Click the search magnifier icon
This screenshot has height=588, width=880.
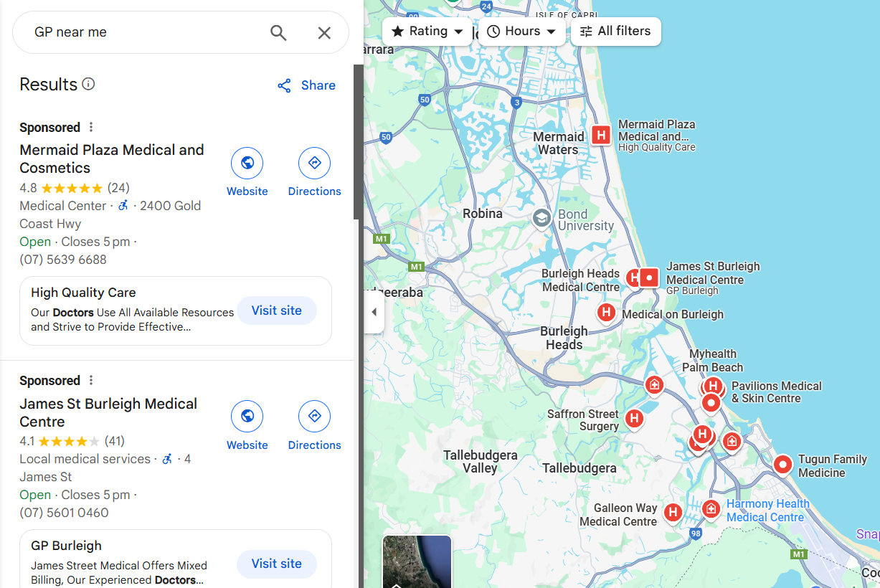278,32
